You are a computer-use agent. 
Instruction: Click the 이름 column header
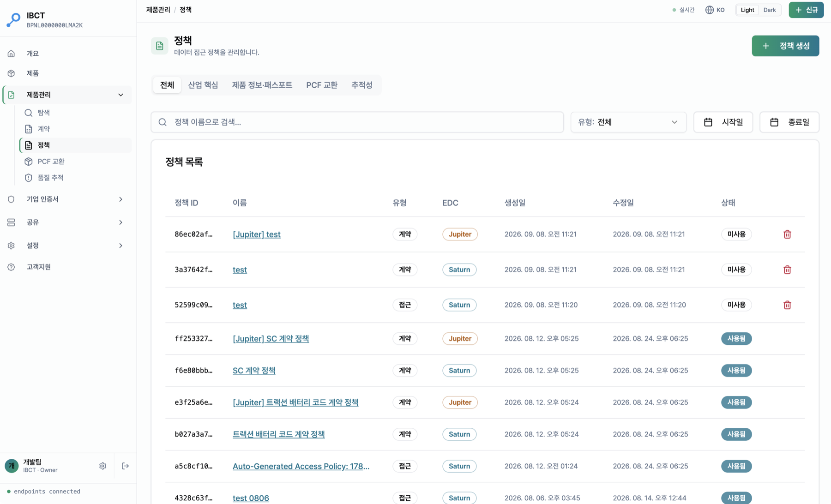click(240, 203)
